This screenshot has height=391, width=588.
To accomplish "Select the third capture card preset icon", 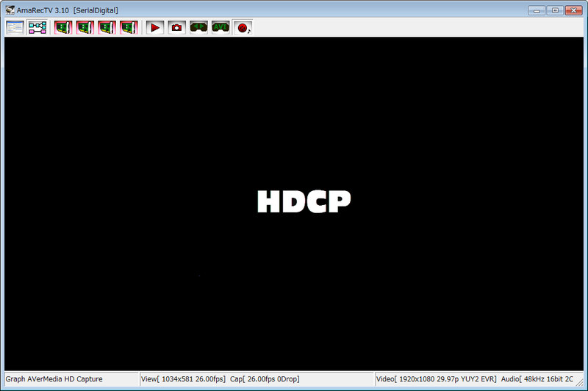I will [x=107, y=27].
